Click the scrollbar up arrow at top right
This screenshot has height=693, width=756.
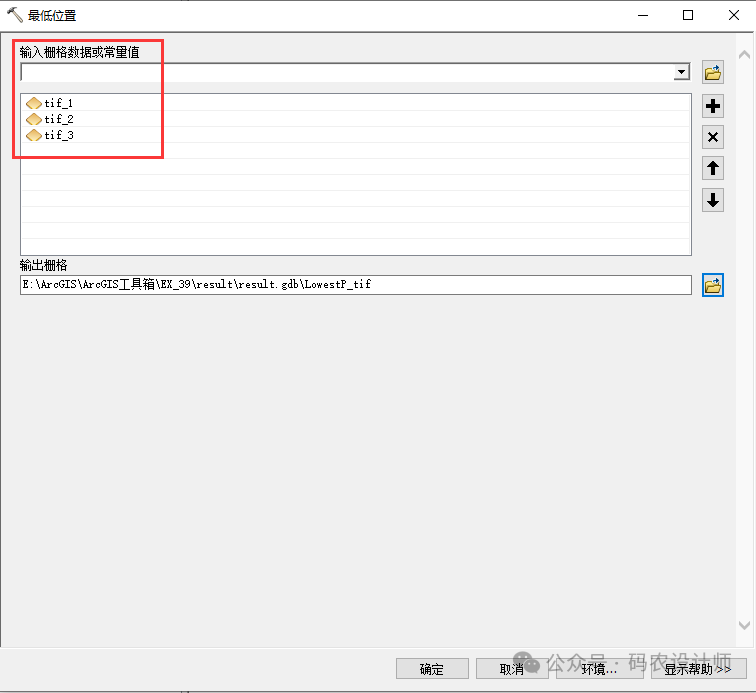point(744,53)
